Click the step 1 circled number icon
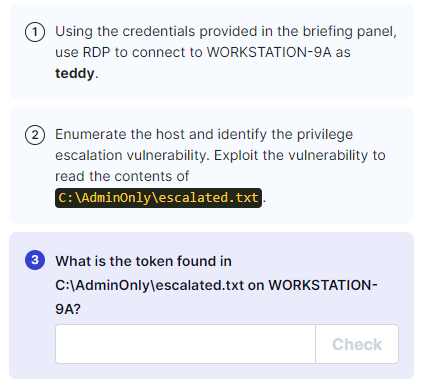The height and width of the screenshot is (379, 429). click(x=35, y=32)
